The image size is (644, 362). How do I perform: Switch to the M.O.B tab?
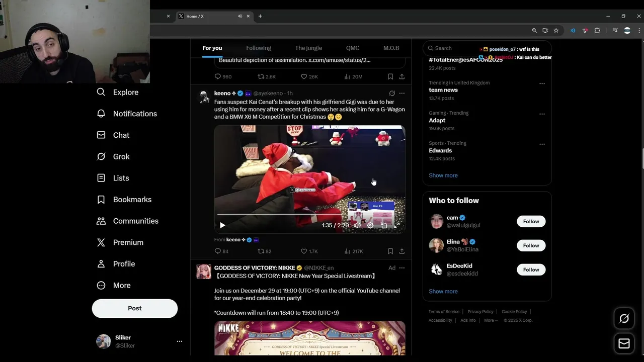point(391,48)
